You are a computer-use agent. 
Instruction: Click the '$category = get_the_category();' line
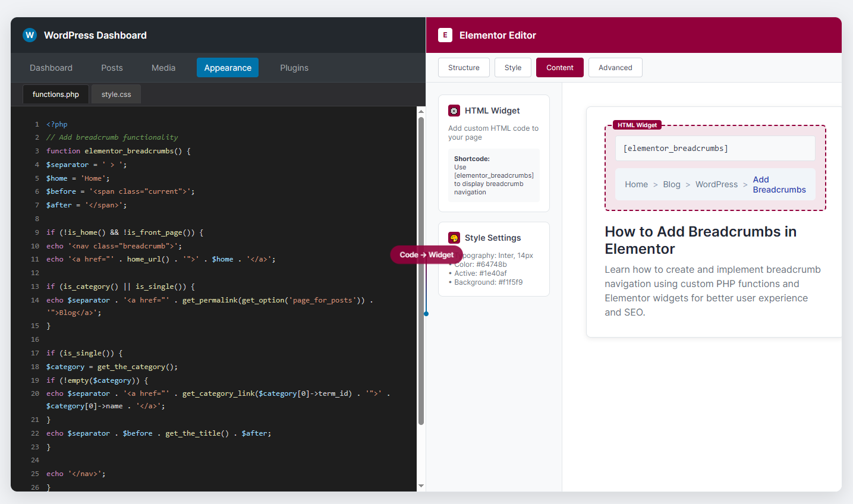tap(112, 367)
